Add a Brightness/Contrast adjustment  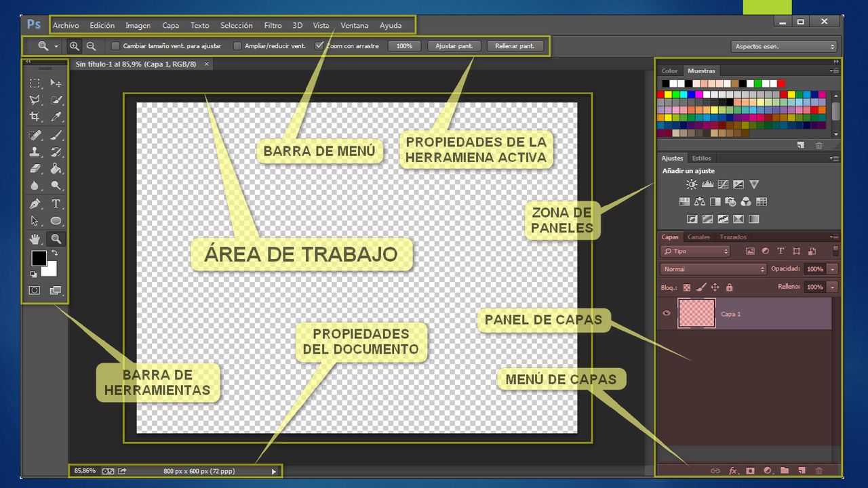[x=692, y=184]
